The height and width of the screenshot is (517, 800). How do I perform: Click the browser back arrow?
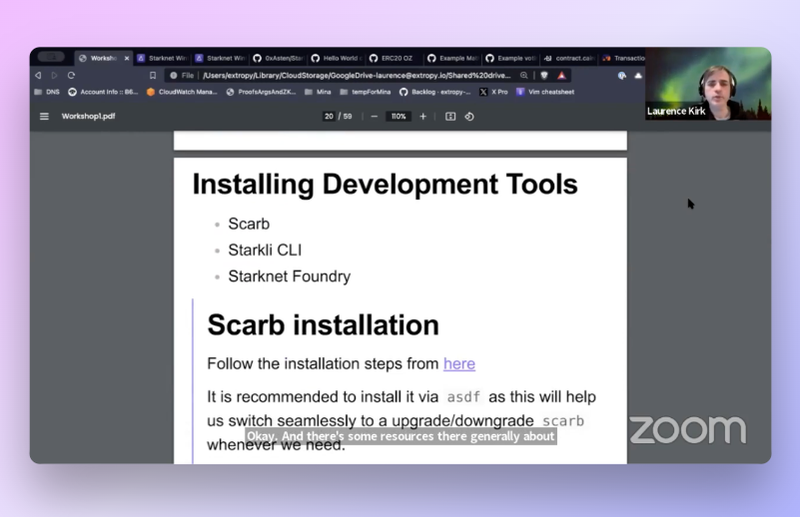click(x=38, y=75)
